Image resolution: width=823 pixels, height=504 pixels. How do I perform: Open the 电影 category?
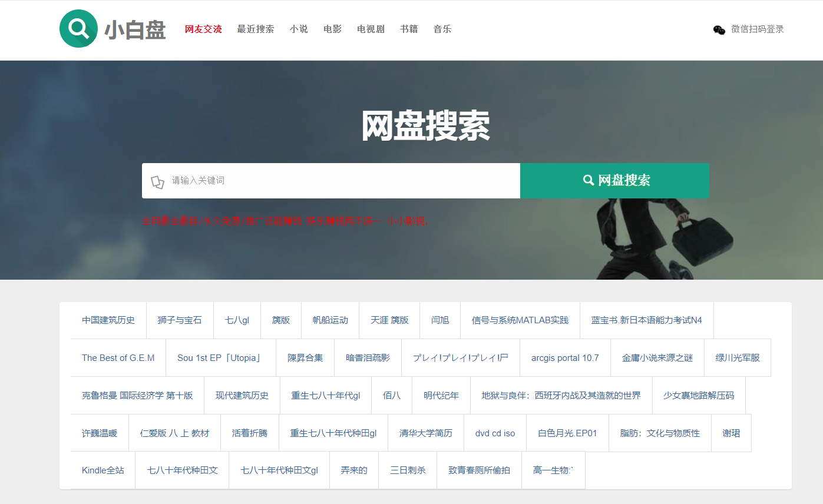pos(332,29)
